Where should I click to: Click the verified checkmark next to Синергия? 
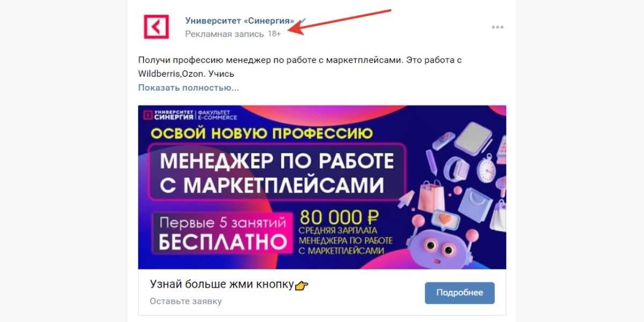(302, 21)
